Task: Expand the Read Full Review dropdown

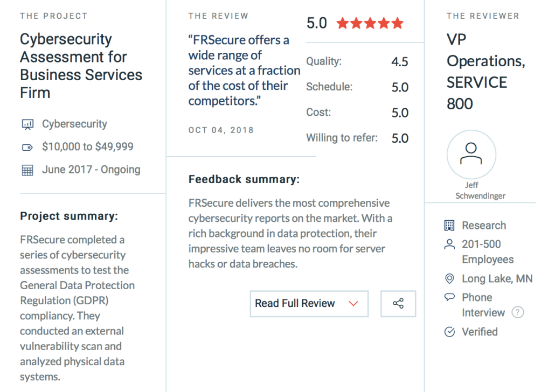Action: click(309, 304)
